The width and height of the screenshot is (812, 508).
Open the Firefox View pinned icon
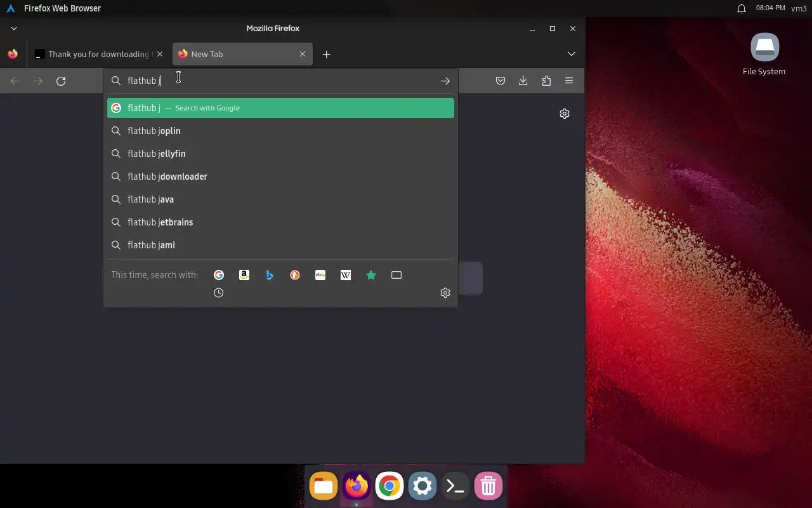[13, 55]
